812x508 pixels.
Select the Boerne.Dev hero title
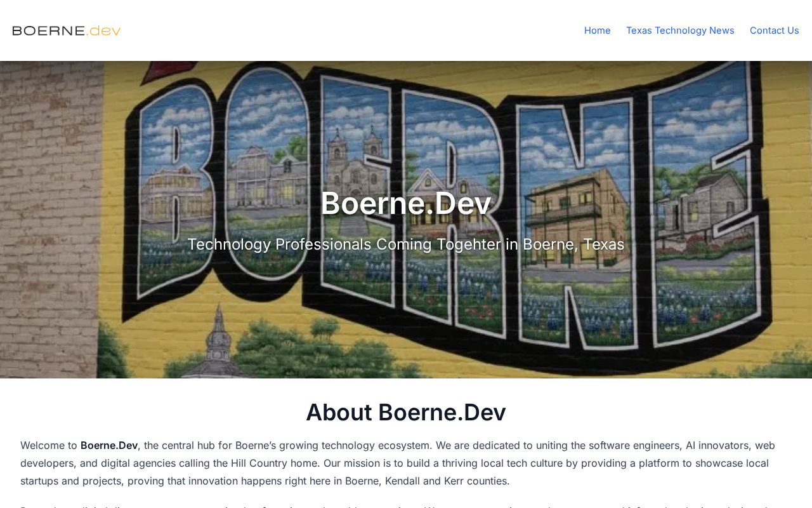[406, 203]
